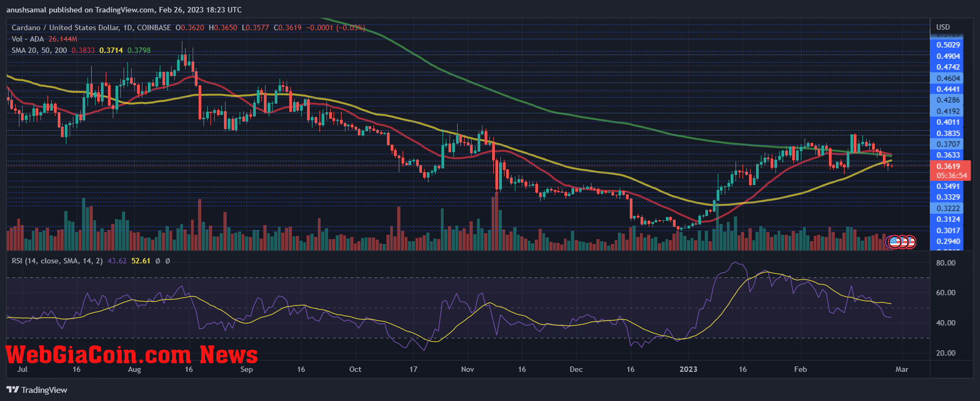Image resolution: width=980 pixels, height=401 pixels.
Task: Click the Nov label on time axis
Action: (468, 369)
